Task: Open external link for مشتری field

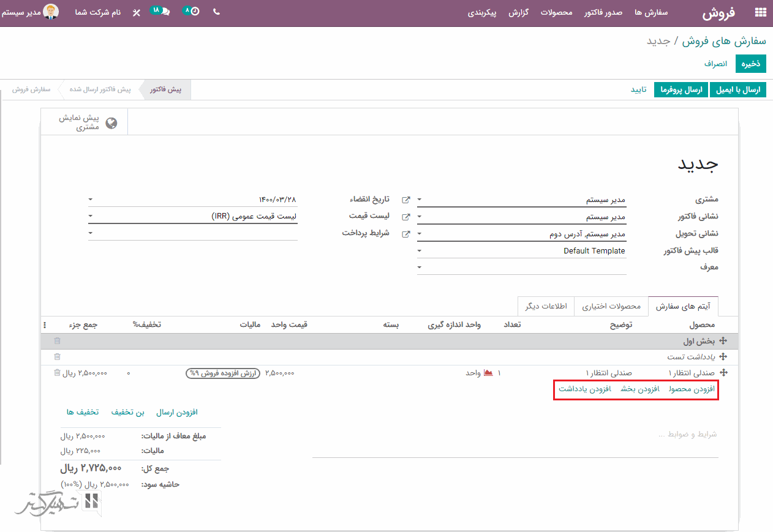Action: pyautogui.click(x=405, y=200)
